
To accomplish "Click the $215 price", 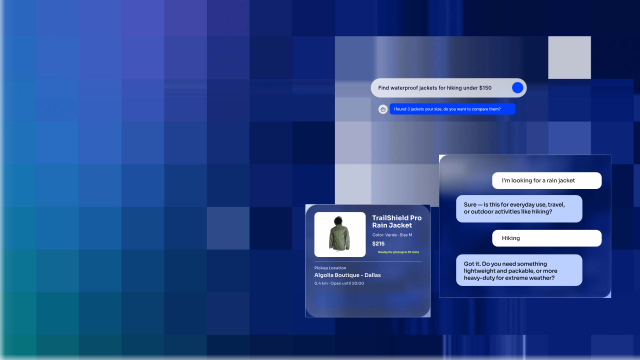I will point(378,244).
